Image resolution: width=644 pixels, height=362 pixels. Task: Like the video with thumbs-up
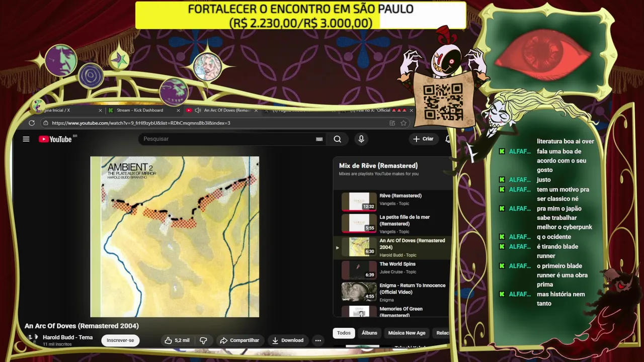pyautogui.click(x=177, y=340)
